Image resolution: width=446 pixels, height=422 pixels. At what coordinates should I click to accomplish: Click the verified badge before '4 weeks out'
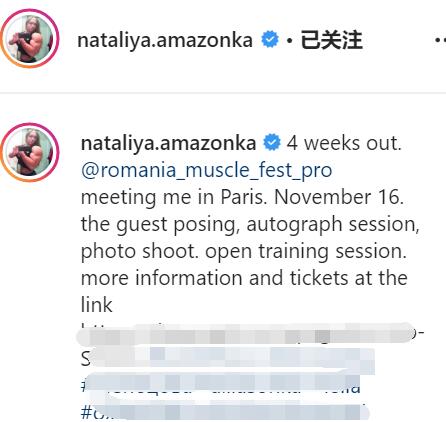pos(272,143)
